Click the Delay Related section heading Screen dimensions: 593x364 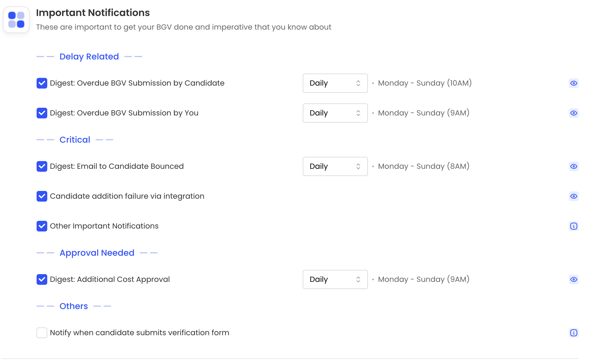point(89,57)
